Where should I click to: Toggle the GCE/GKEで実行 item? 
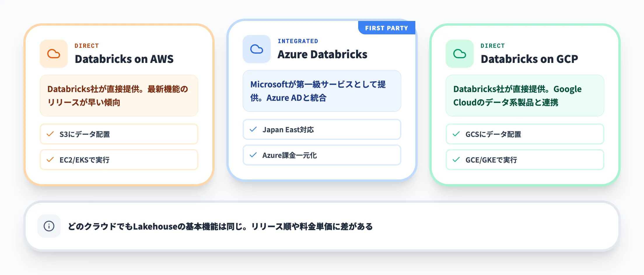(524, 160)
